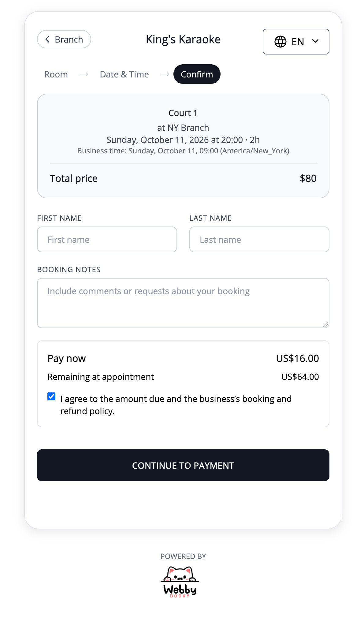Image resolution: width=364 pixels, height=622 pixels.
Task: Click the globe language icon
Action: click(280, 42)
